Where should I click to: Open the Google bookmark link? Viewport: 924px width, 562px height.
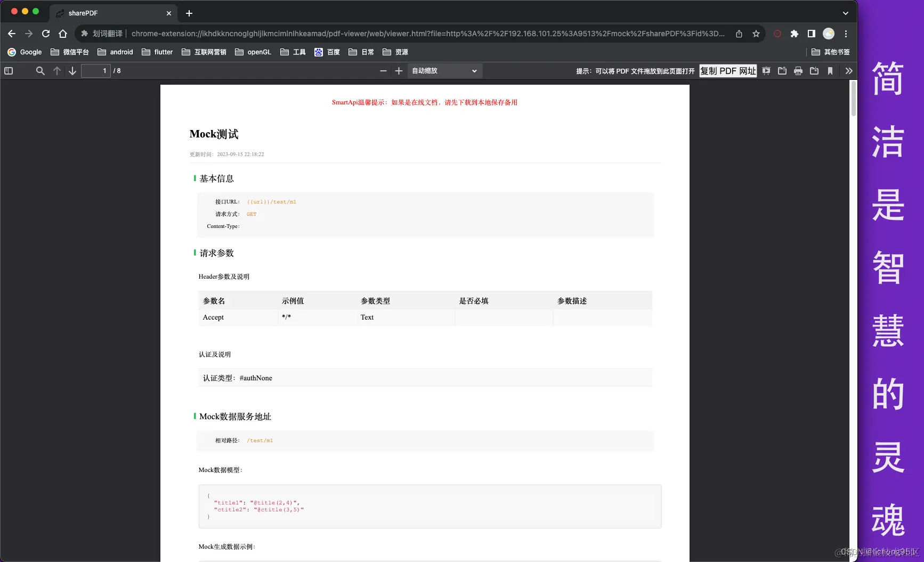[x=24, y=52]
